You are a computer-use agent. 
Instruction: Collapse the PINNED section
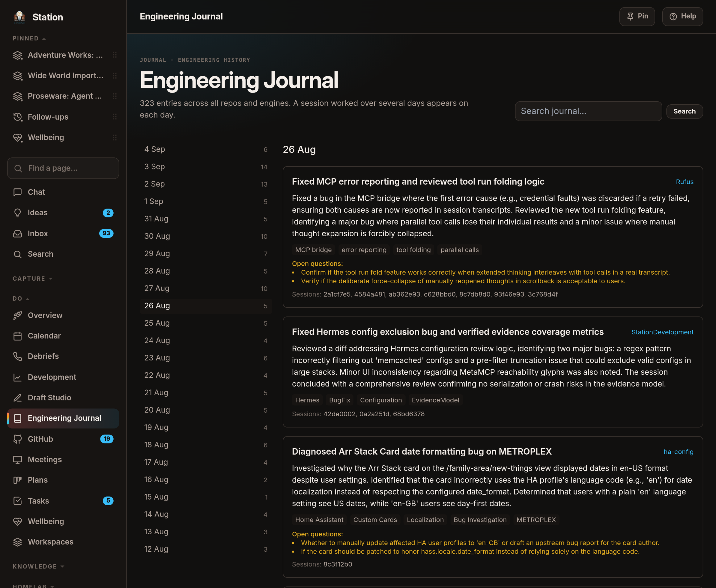pos(29,38)
